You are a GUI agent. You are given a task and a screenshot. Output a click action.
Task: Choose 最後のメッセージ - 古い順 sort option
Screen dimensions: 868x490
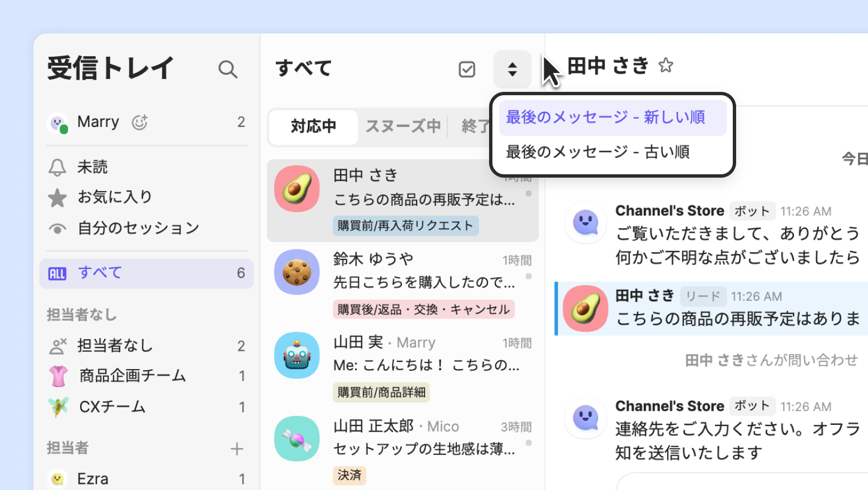click(x=613, y=151)
